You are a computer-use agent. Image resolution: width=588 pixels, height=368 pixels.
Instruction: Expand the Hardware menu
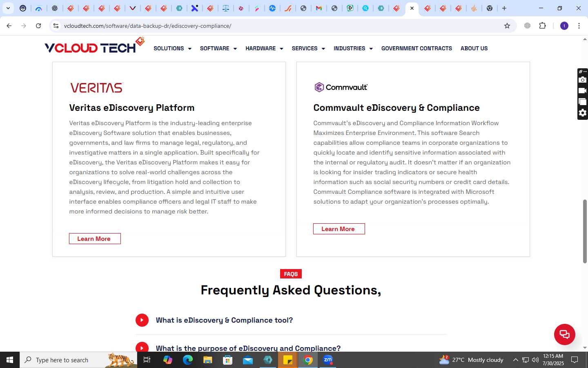264,48
